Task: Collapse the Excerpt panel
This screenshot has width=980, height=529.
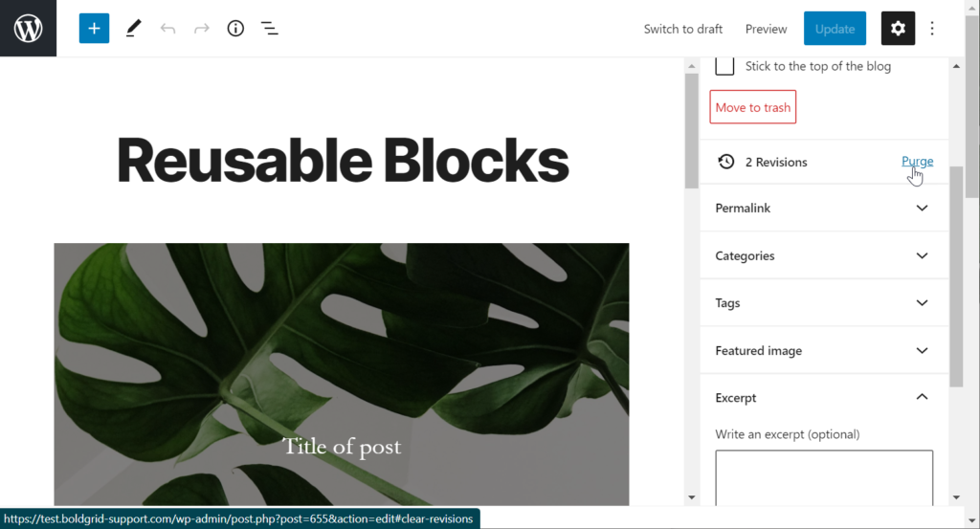Action: (x=825, y=398)
